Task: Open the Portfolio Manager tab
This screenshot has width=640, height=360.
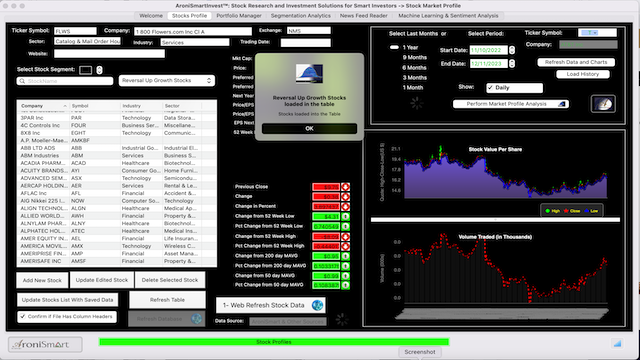Action: coord(239,16)
